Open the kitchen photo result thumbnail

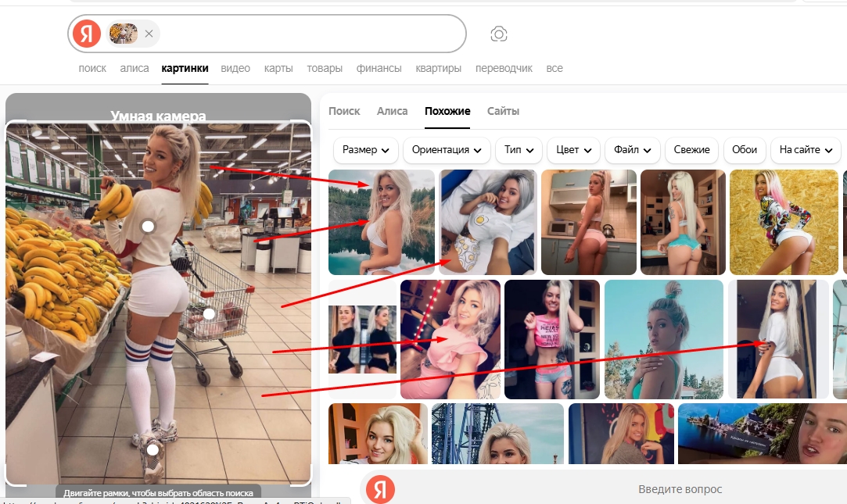pos(589,223)
